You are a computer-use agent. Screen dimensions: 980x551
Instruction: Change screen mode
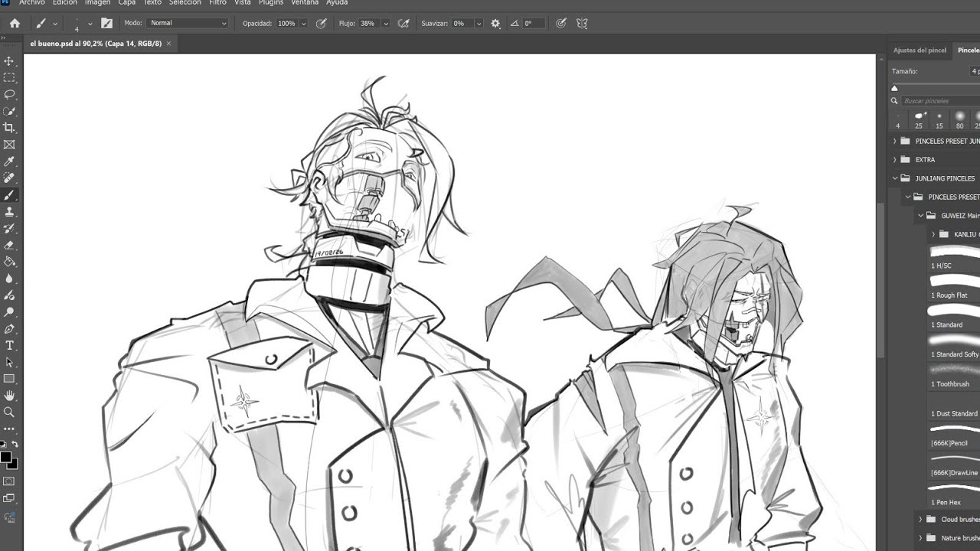pos(9,498)
